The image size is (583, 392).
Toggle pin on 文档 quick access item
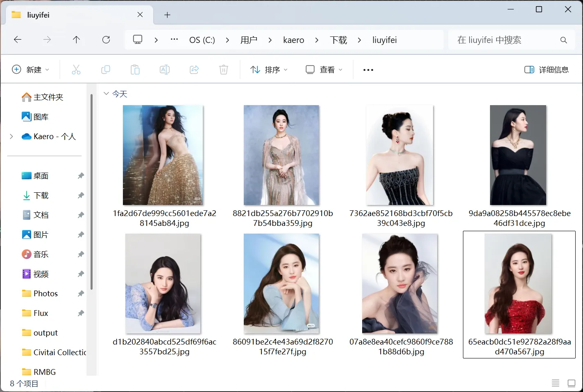point(81,215)
